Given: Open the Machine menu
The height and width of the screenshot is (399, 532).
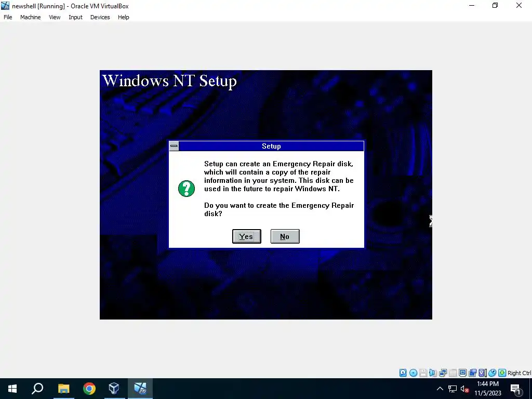Looking at the screenshot, I should pos(31,17).
